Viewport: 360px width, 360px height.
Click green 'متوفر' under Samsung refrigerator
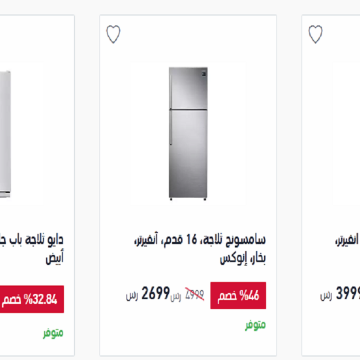point(256,325)
